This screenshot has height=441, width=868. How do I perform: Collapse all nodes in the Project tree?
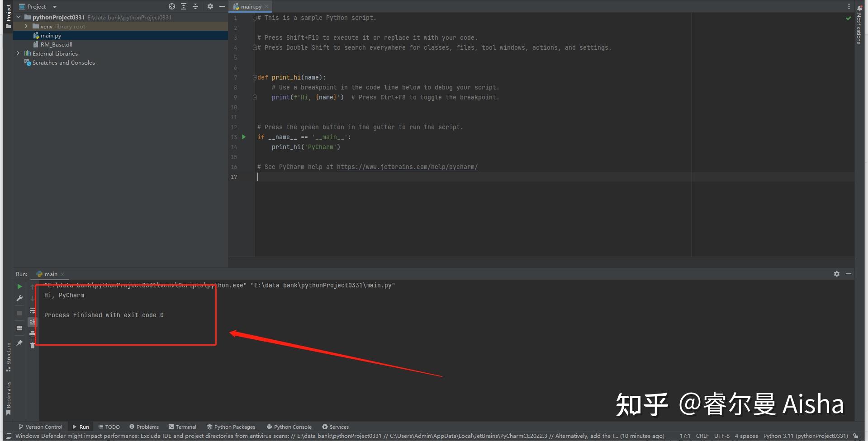[x=195, y=6]
